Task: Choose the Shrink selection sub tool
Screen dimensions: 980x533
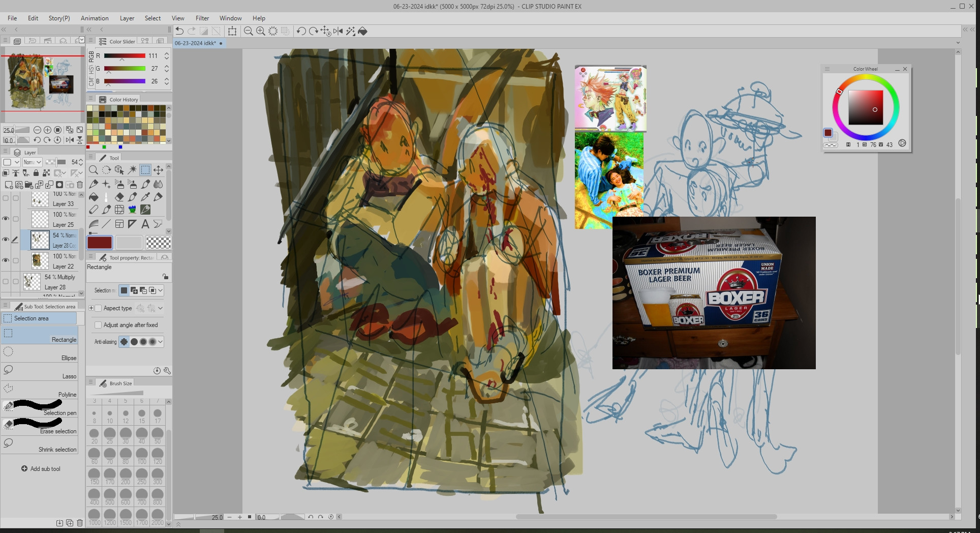Action: (x=40, y=446)
